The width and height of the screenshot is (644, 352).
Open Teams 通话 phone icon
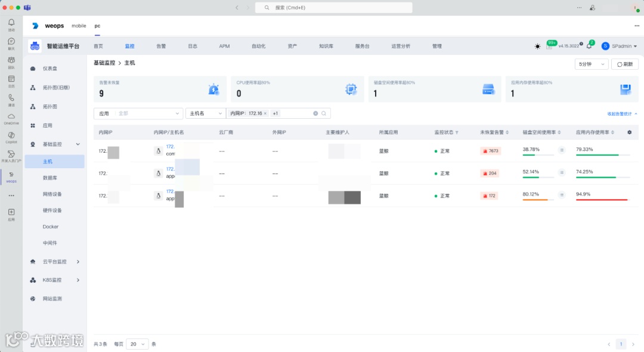tap(11, 98)
